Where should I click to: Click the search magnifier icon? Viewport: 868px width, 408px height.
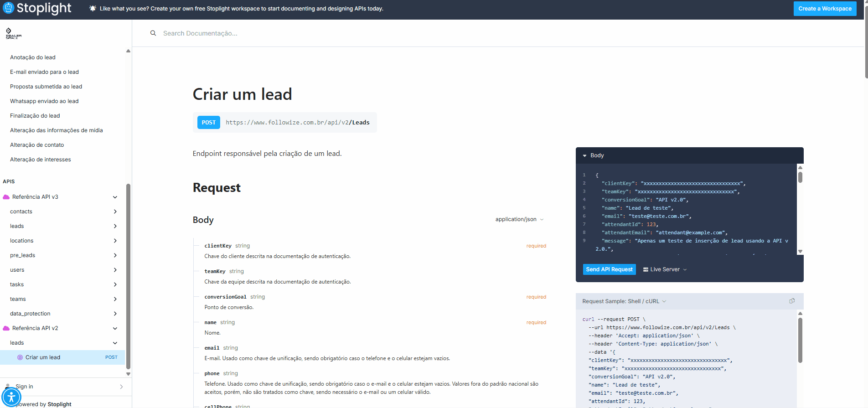(x=153, y=33)
